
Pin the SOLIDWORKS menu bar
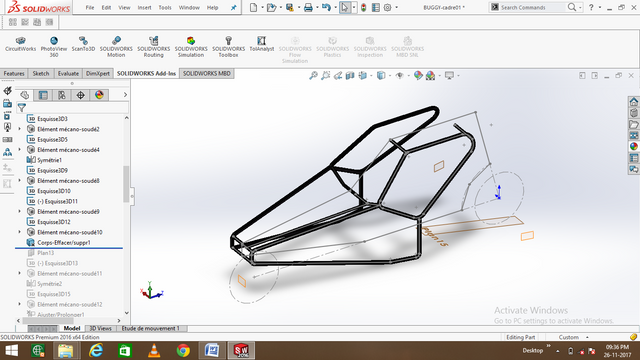(233, 7)
